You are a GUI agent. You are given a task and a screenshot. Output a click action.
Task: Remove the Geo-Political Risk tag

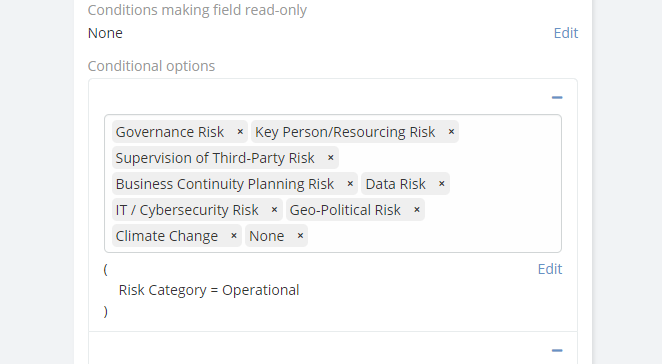point(417,210)
